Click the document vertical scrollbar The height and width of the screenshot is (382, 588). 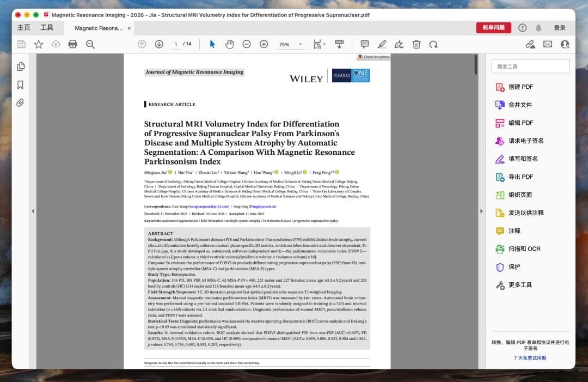click(475, 64)
